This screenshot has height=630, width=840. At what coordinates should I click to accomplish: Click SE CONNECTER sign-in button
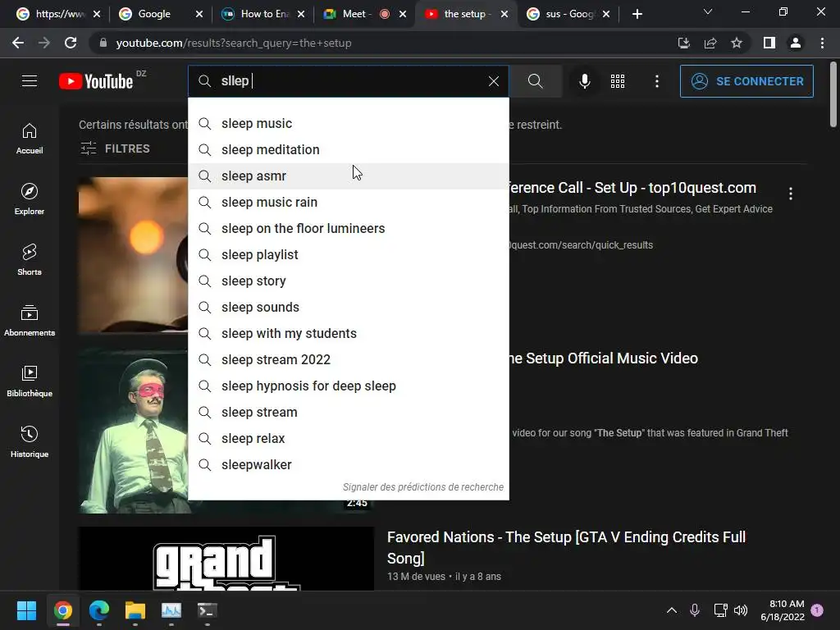[x=746, y=81]
